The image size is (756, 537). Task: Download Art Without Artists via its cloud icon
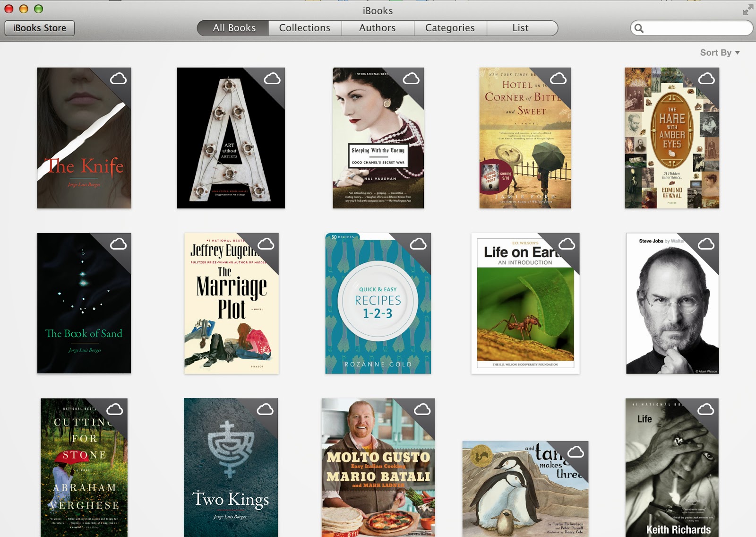(272, 78)
